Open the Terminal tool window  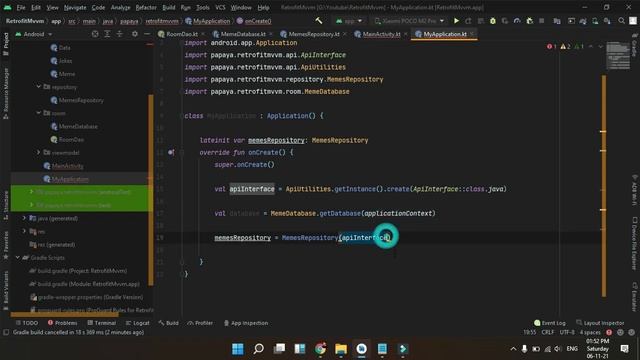pyautogui.click(x=101, y=323)
